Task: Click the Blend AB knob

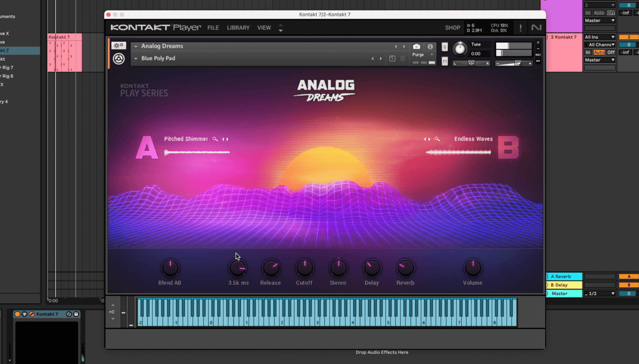Action: point(170,268)
